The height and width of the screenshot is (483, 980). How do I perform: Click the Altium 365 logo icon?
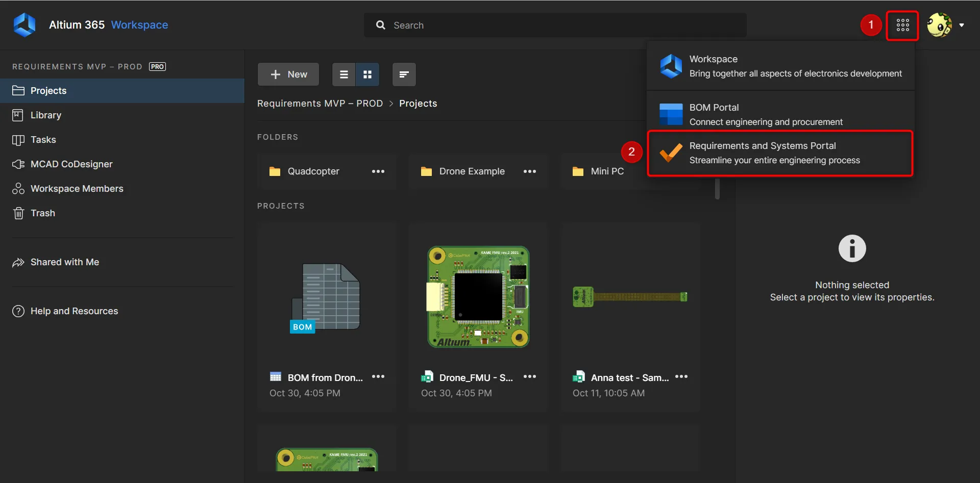[x=24, y=25]
